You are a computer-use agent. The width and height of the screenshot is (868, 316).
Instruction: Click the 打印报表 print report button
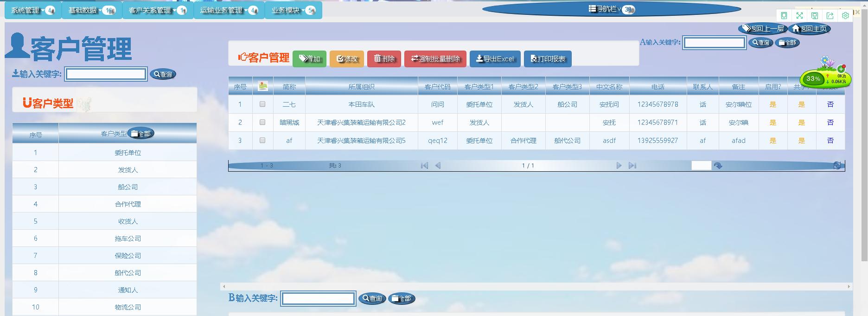(548, 59)
